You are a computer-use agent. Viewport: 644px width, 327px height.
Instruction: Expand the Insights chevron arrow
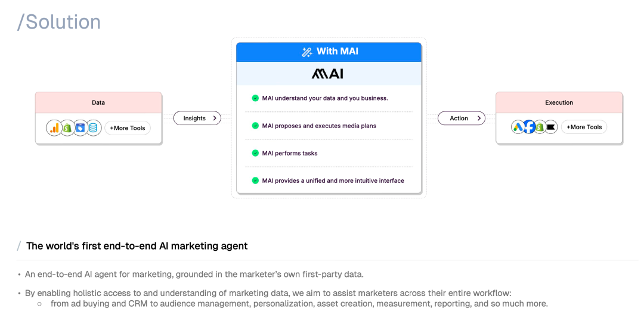click(x=215, y=119)
